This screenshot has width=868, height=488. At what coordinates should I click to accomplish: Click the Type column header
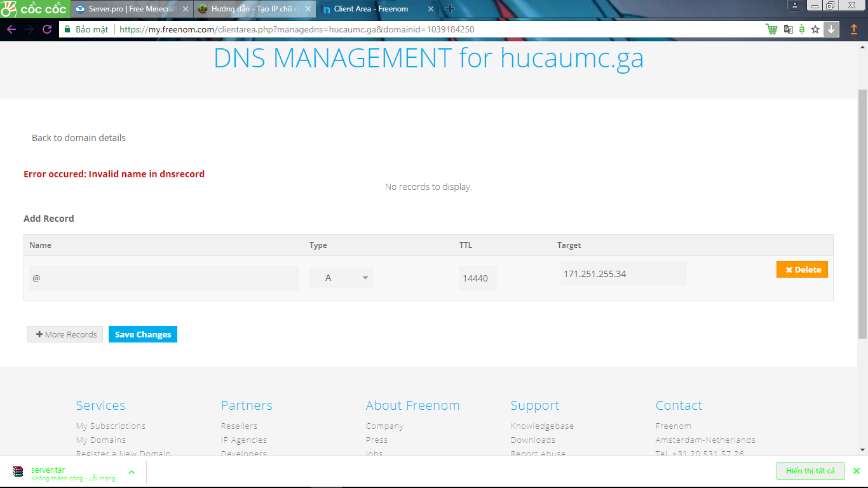tap(318, 245)
